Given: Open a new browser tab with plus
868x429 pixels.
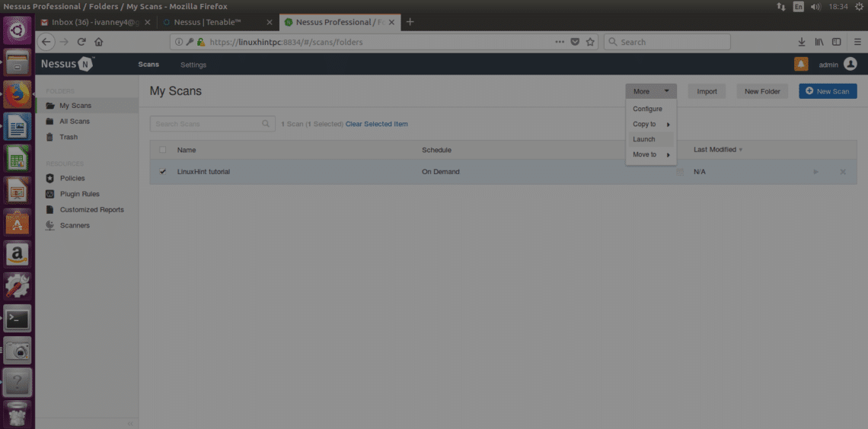Looking at the screenshot, I should 410,22.
